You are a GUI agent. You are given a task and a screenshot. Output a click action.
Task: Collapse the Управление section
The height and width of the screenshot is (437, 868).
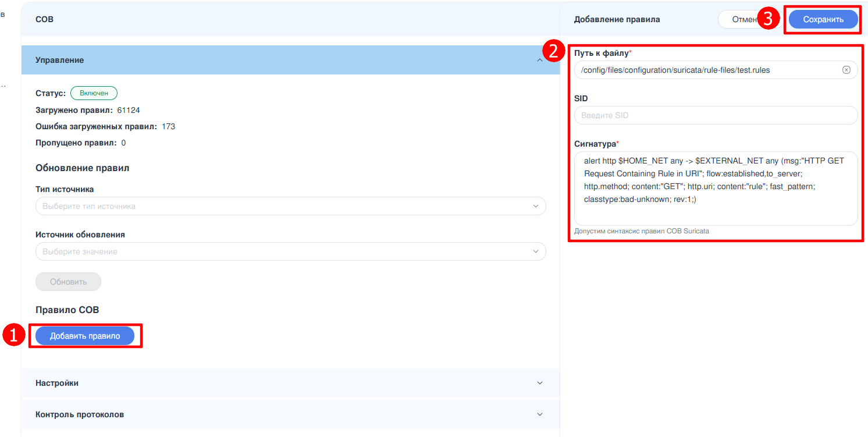tap(539, 60)
